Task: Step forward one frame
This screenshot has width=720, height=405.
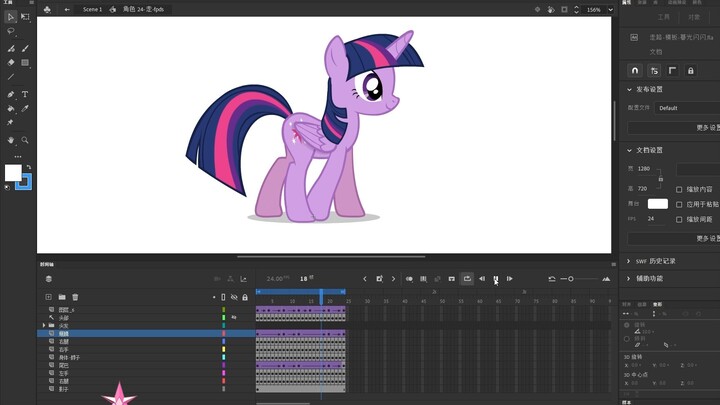Action: pos(510,279)
